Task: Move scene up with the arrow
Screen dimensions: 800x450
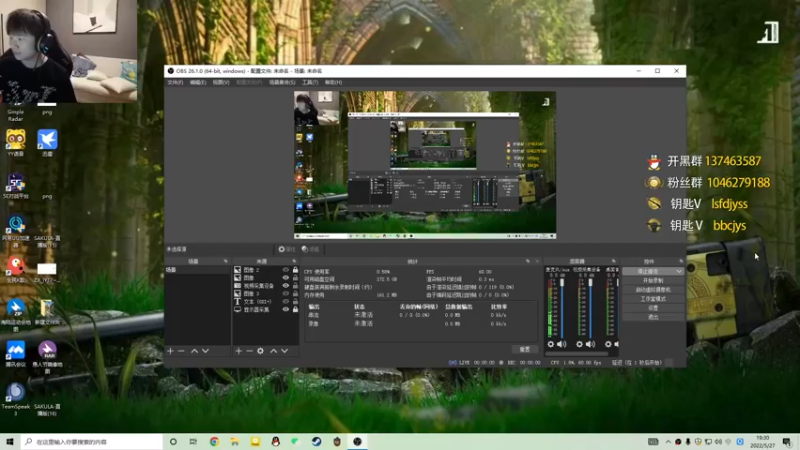Action: 194,351
